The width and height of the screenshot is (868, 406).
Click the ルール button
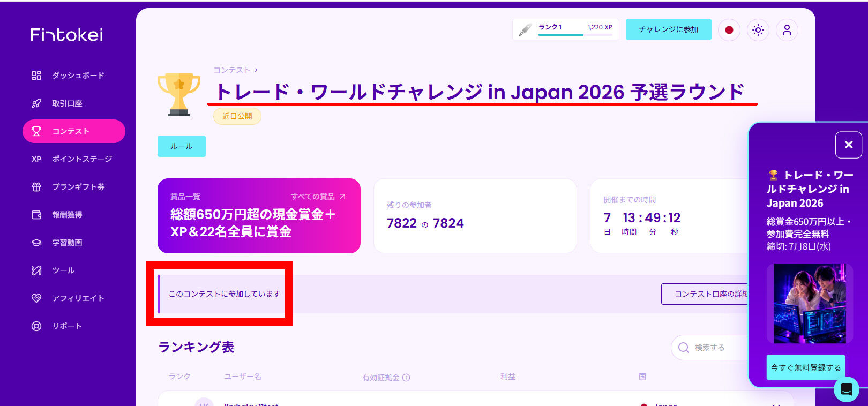coord(182,146)
